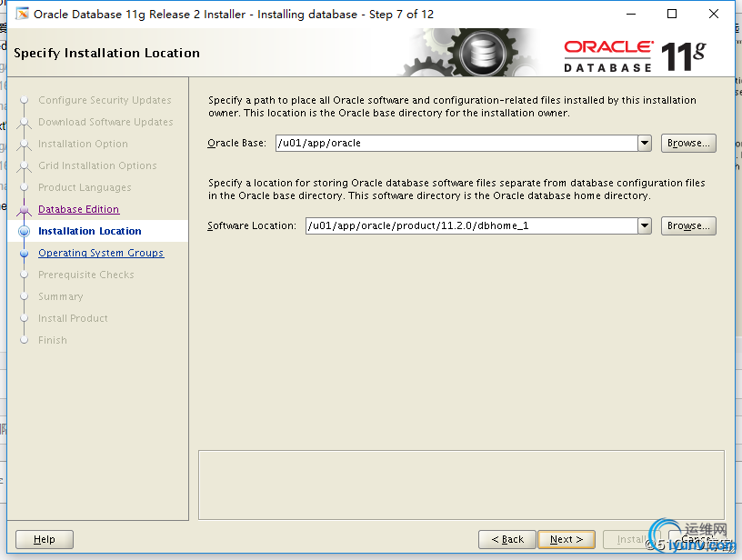Click the Software Location path input field
Screen dimensions: 742x560
point(472,225)
